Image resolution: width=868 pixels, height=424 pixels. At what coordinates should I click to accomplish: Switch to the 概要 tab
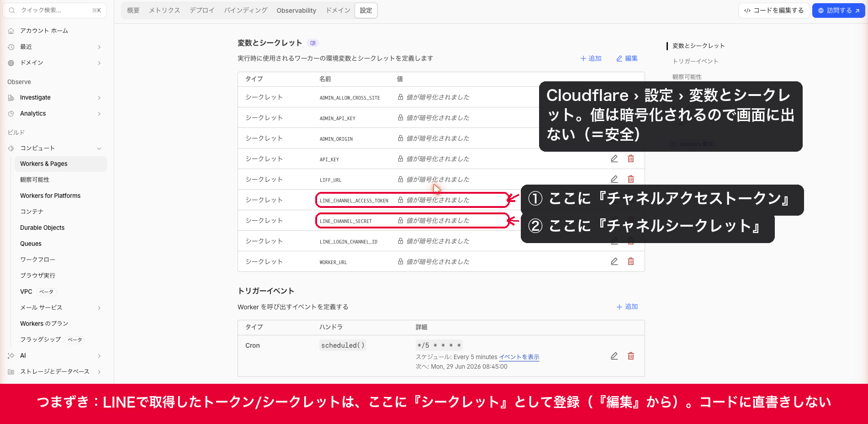pos(133,11)
